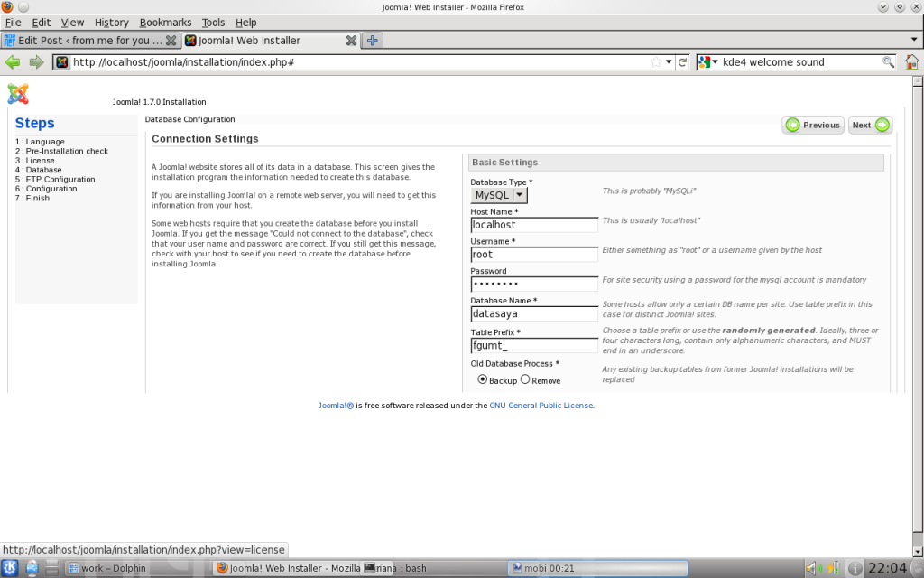The width and height of the screenshot is (924, 578).
Task: Close the Joomla! Web Installer tab
Action: (351, 40)
